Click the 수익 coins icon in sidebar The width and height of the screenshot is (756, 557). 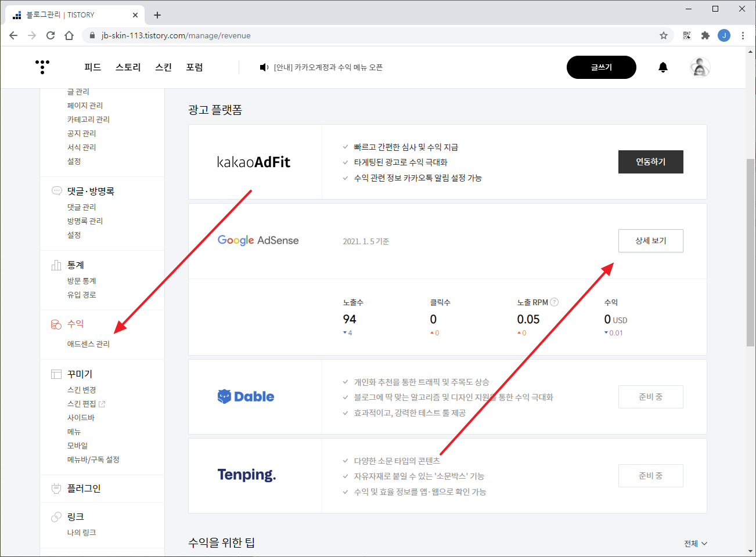point(56,324)
